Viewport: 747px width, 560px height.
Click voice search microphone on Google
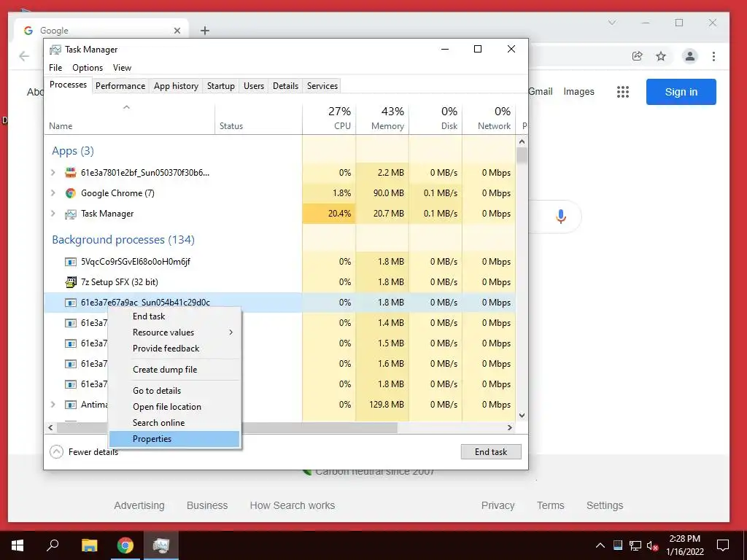[x=561, y=217]
